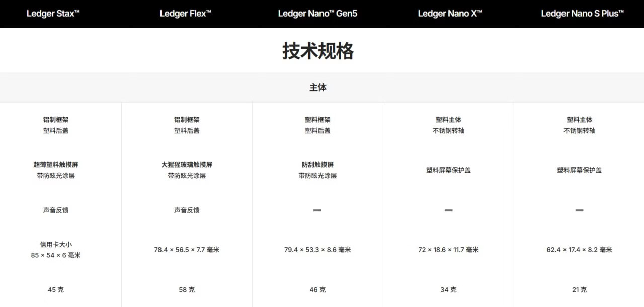Click 声音反馈 in the Flex column
Screen dimensions: 644x307
pos(187,210)
